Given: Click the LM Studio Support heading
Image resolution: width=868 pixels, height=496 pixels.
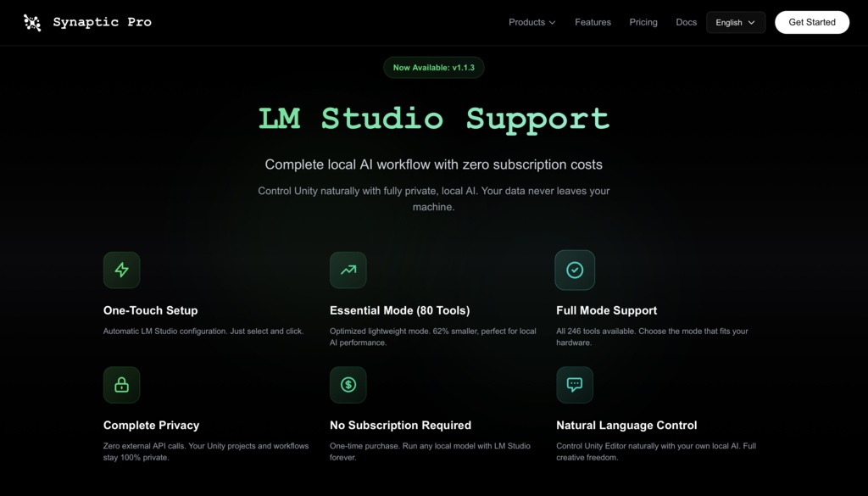Looking at the screenshot, I should [434, 119].
